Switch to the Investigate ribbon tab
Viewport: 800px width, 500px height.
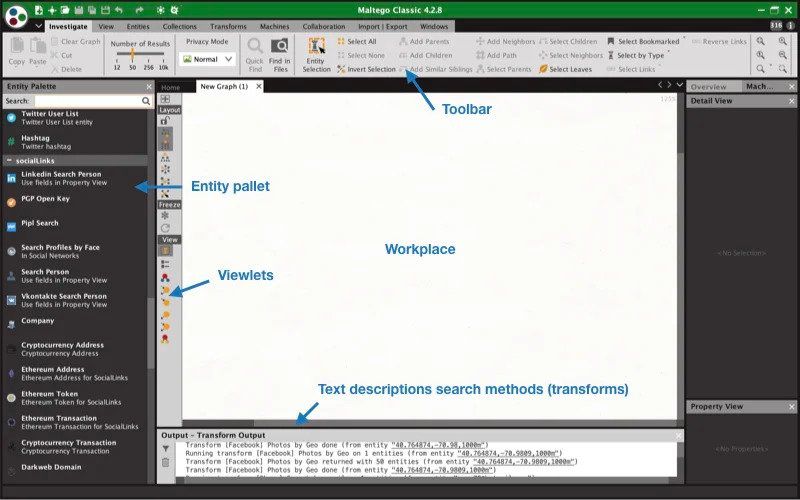68,27
